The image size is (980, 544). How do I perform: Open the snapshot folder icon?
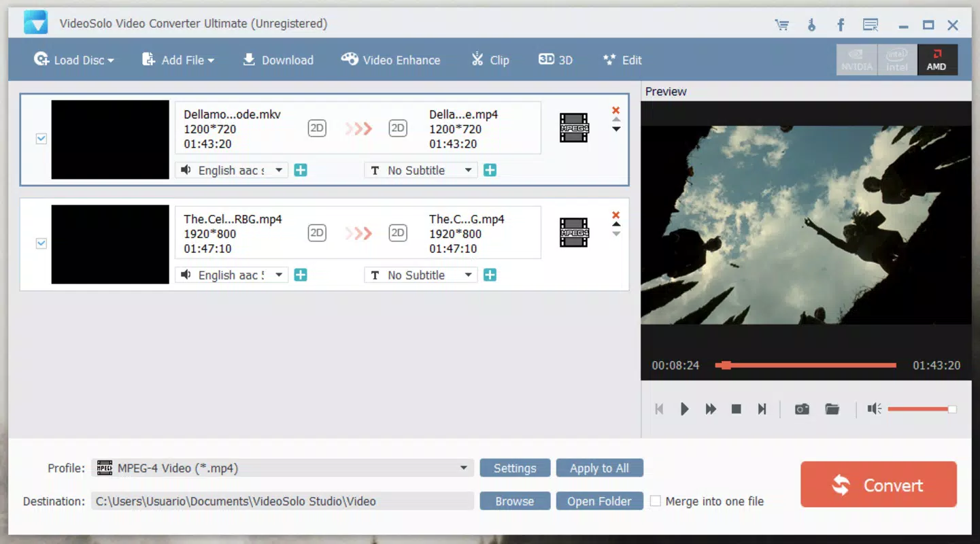[x=832, y=409]
